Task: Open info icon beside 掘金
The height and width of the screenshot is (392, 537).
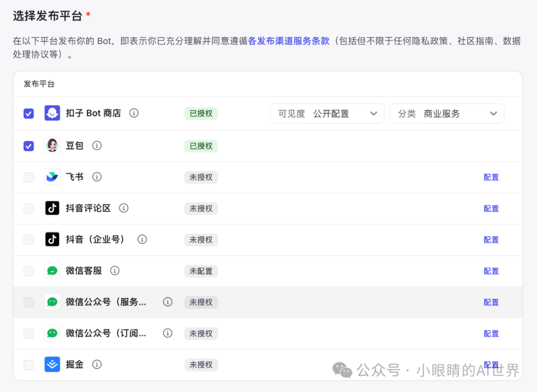Action: tap(97, 364)
